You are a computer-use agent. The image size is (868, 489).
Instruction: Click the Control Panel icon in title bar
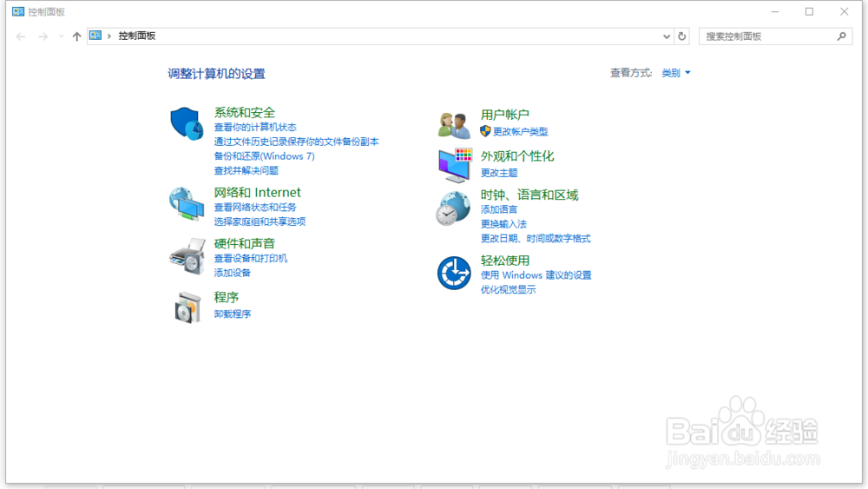click(18, 11)
